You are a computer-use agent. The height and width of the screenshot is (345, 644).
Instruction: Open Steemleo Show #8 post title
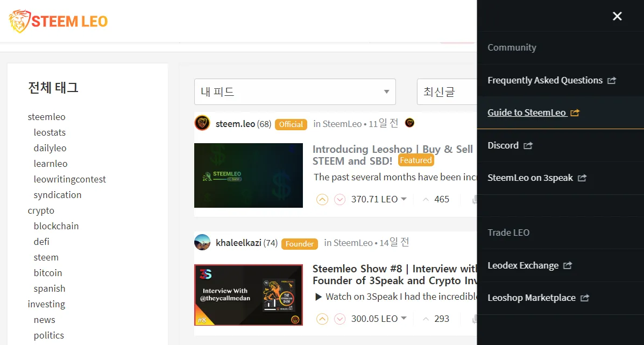(394, 274)
